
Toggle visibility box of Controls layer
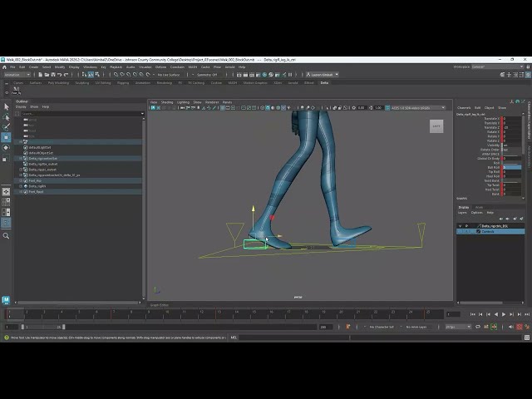click(x=460, y=231)
